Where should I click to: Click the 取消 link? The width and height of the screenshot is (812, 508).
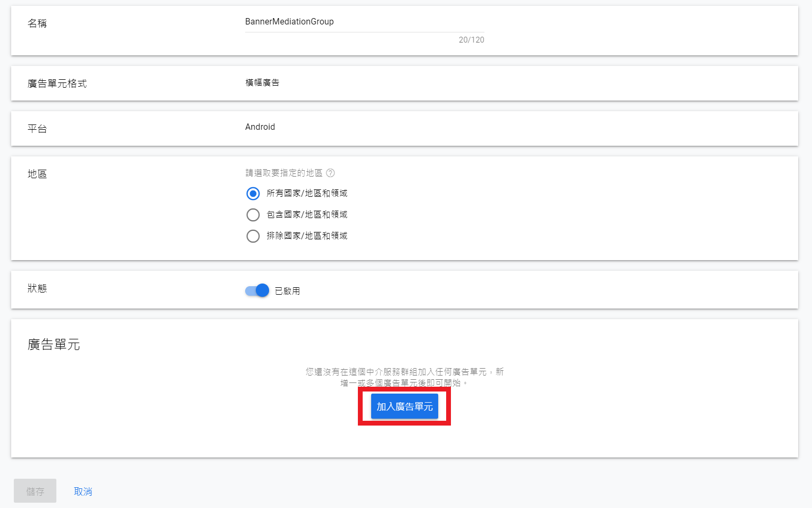tap(83, 492)
